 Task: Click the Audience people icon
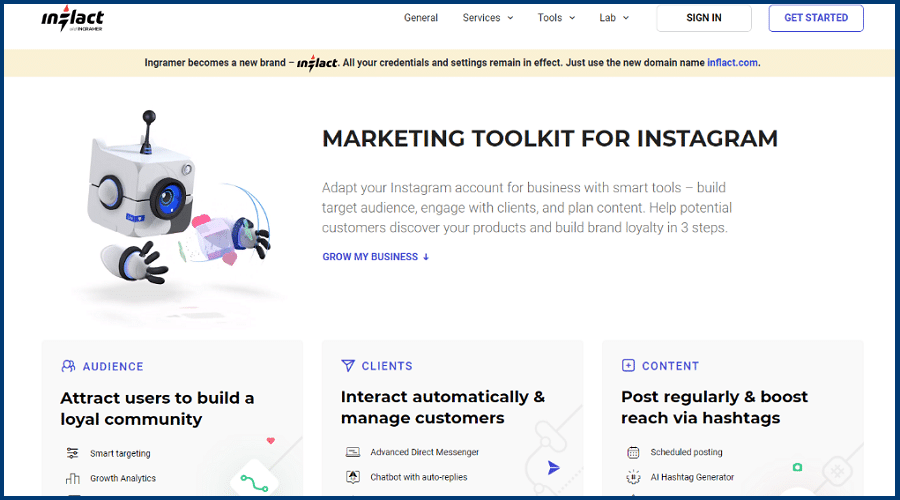[x=68, y=366]
